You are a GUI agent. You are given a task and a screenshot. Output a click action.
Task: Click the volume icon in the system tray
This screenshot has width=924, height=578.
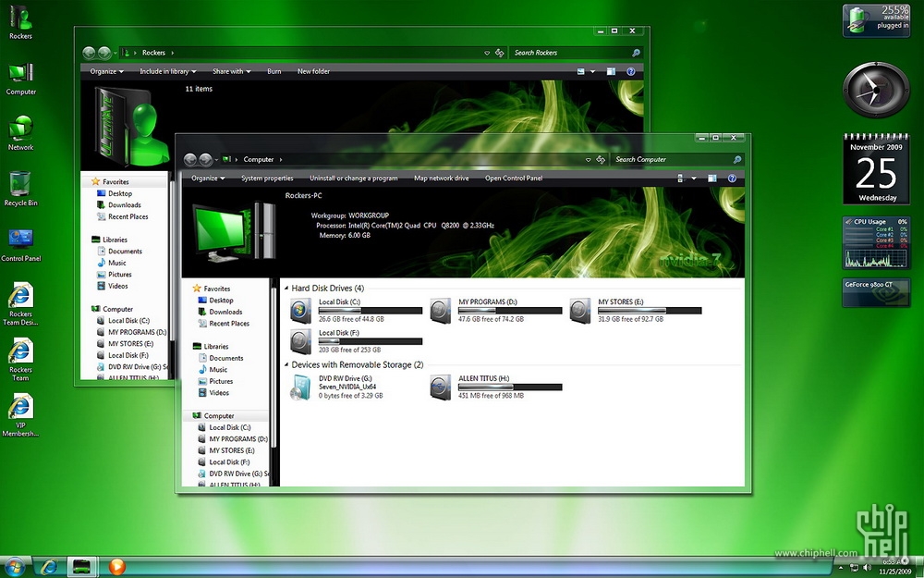[867, 568]
